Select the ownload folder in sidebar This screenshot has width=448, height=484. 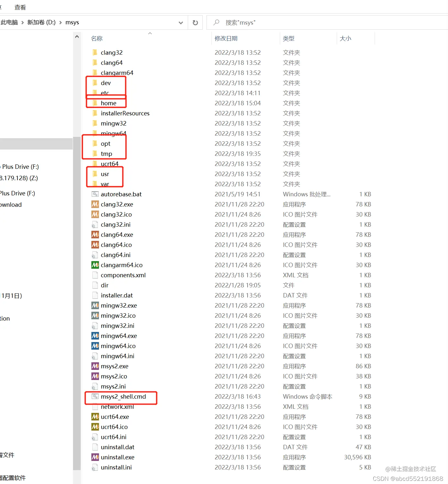click(x=11, y=205)
